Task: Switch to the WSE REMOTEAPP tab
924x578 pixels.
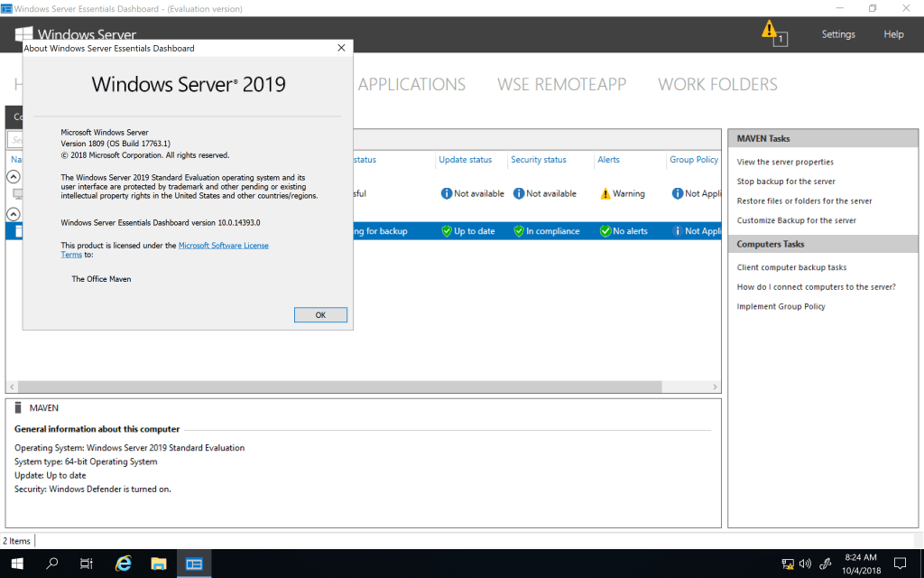Action: 561,84
